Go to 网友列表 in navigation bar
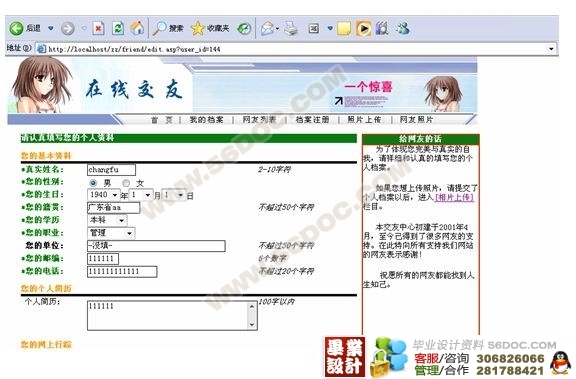 [x=259, y=120]
